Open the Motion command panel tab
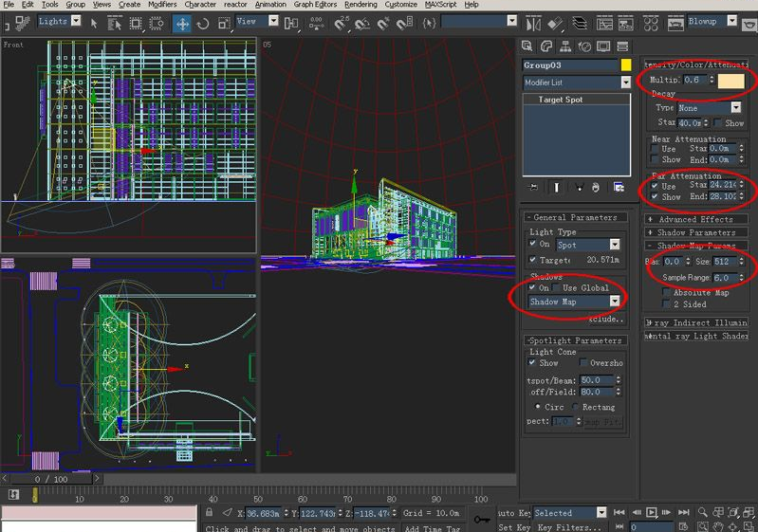 click(x=584, y=46)
